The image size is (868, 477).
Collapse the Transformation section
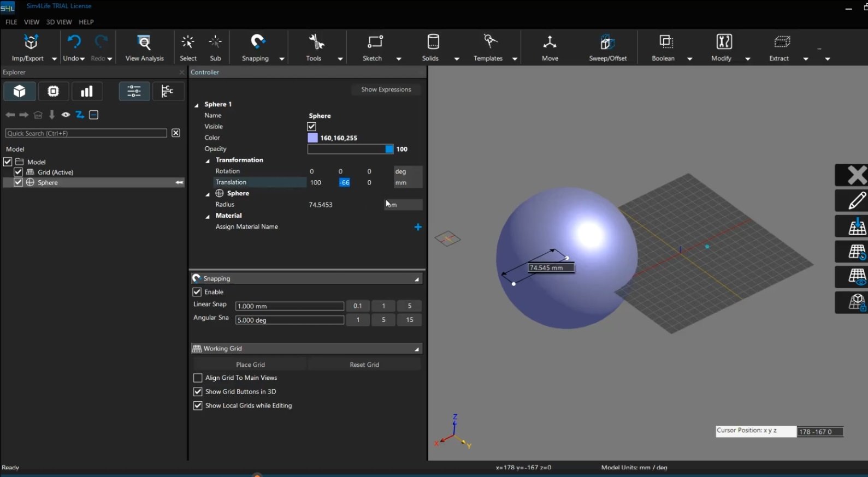[x=208, y=160]
